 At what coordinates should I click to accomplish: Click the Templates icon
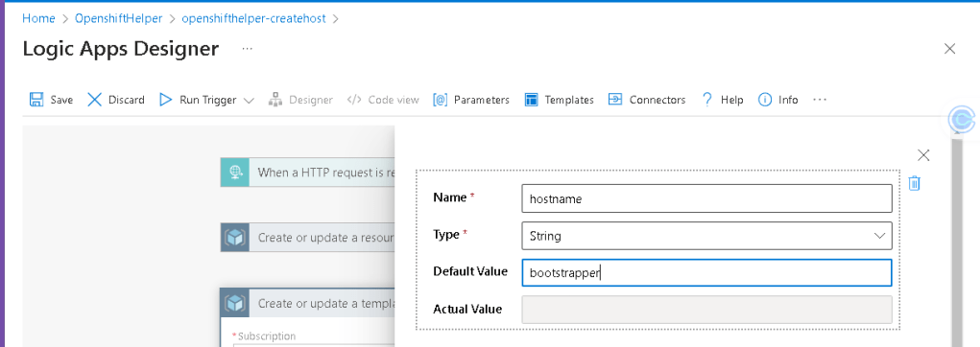531,100
